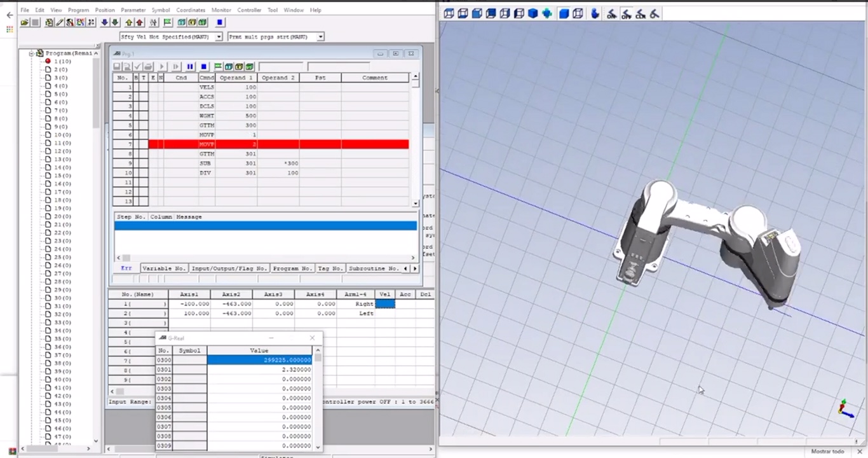868x458 pixels.
Task: Click the open folder icon in main toolbar
Action: coord(25,22)
